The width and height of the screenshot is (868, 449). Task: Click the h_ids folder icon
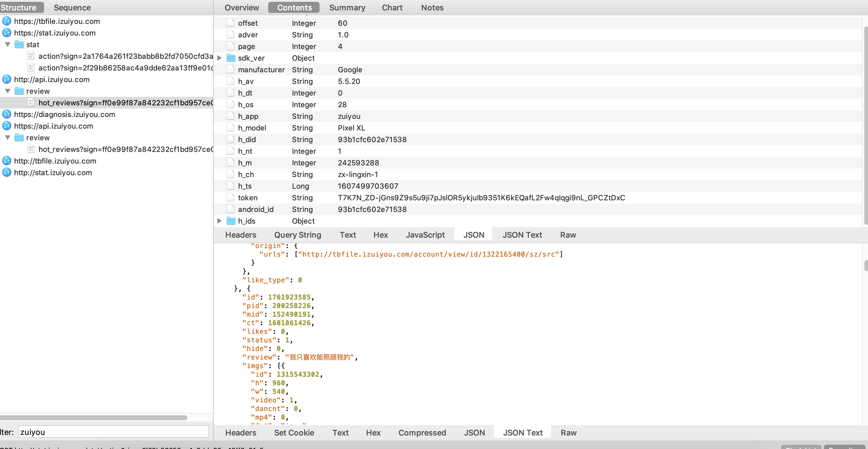[x=231, y=221]
